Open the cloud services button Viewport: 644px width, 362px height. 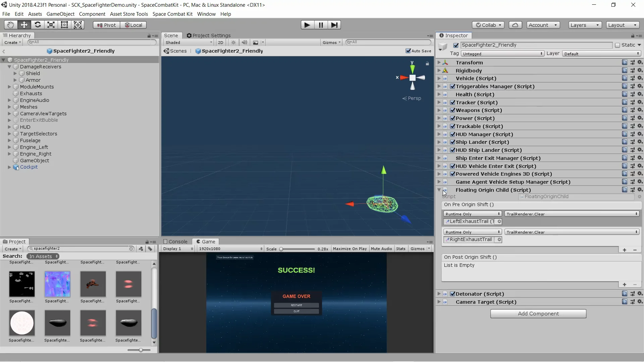coord(515,25)
